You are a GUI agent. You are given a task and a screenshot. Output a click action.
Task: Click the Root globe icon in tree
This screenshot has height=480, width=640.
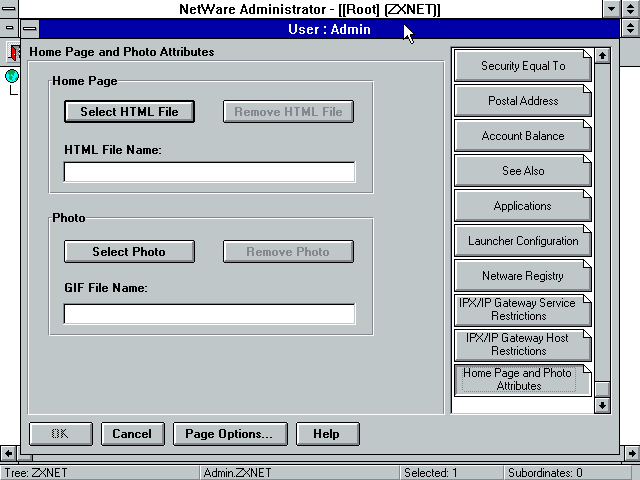click(x=12, y=76)
